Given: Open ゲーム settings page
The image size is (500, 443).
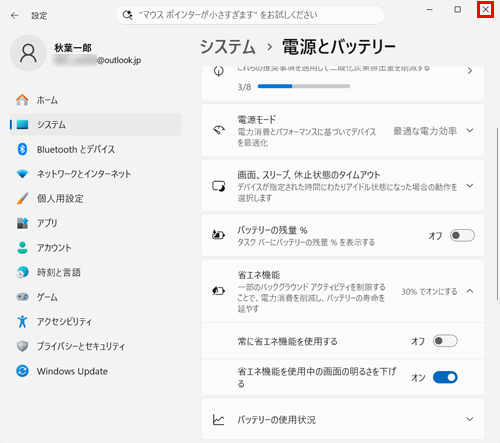Looking at the screenshot, I should [x=96, y=297].
